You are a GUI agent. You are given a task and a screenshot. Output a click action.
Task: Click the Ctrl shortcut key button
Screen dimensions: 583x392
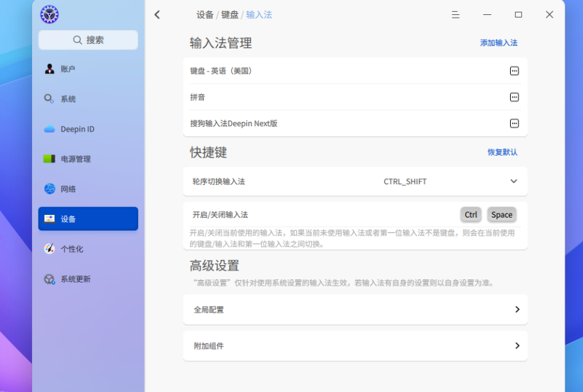point(471,214)
